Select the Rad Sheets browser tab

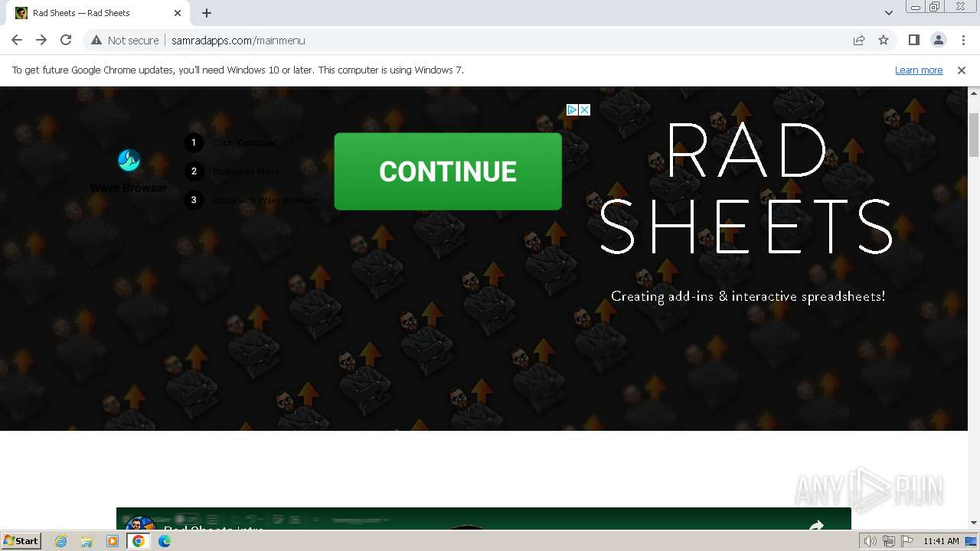coord(98,13)
